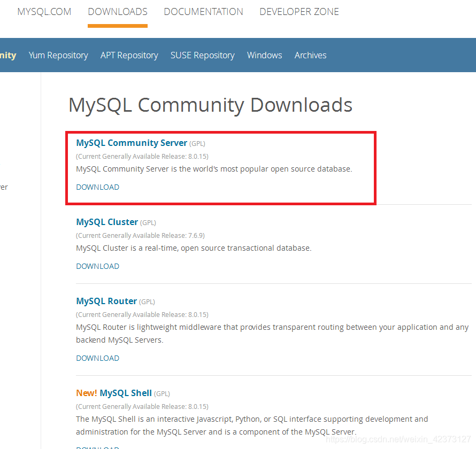Image resolution: width=476 pixels, height=449 pixels.
Task: Click the MySQL Community Downloads page heading
Action: [x=210, y=105]
